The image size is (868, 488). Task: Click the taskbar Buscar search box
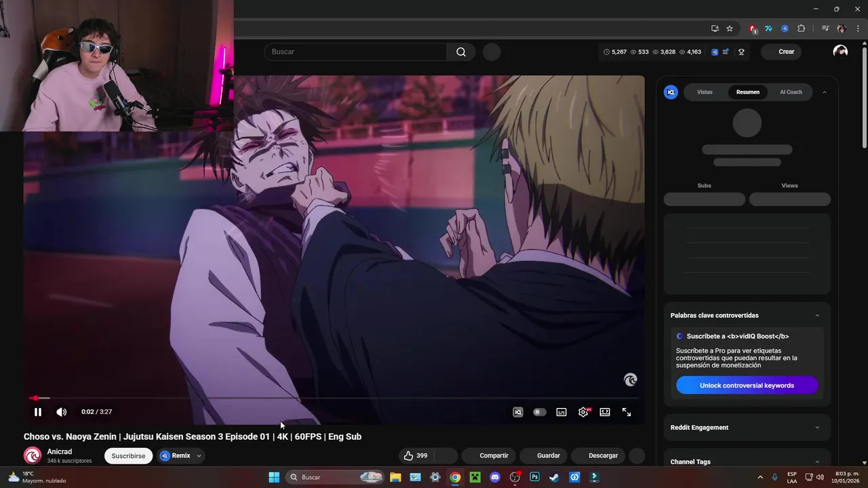(x=335, y=477)
